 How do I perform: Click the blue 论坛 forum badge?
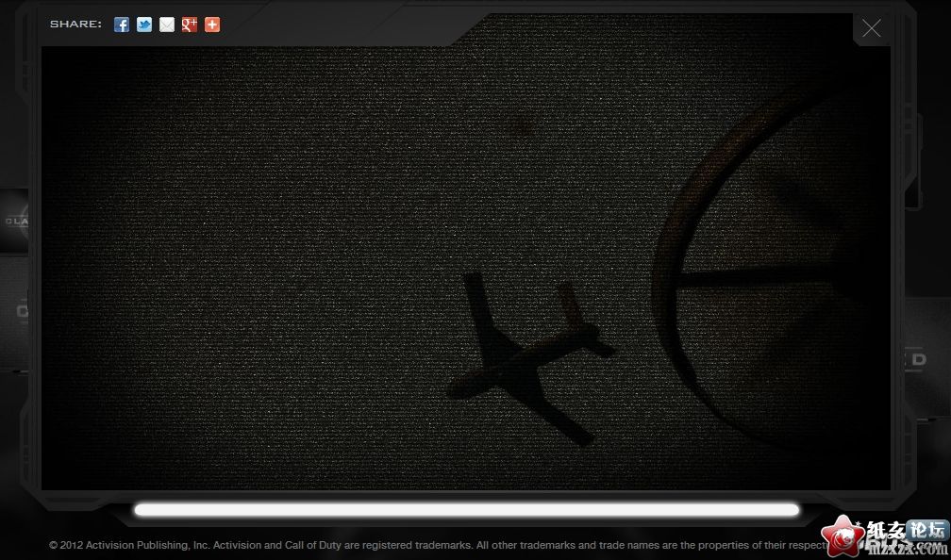point(926,529)
